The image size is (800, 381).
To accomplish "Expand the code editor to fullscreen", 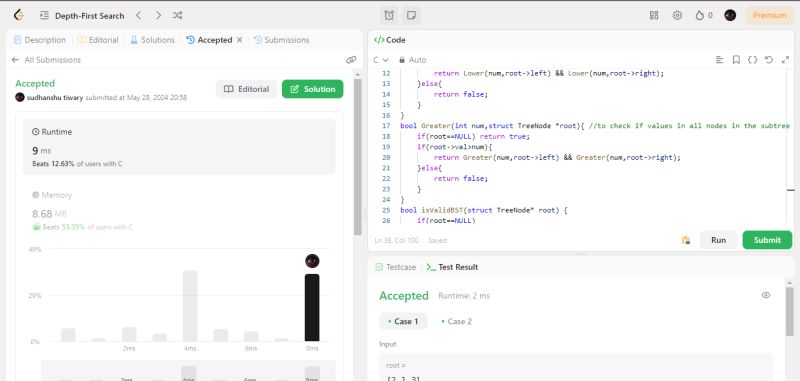I will pos(785,60).
